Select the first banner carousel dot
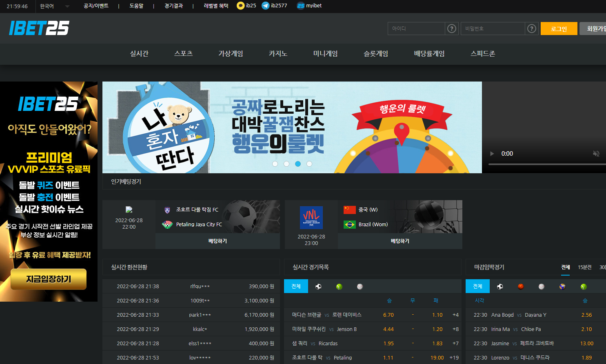 pyautogui.click(x=275, y=164)
